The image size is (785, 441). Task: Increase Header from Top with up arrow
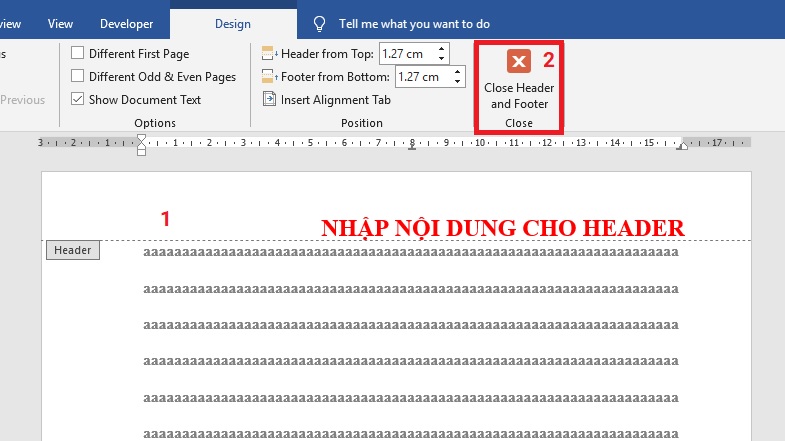(x=443, y=48)
